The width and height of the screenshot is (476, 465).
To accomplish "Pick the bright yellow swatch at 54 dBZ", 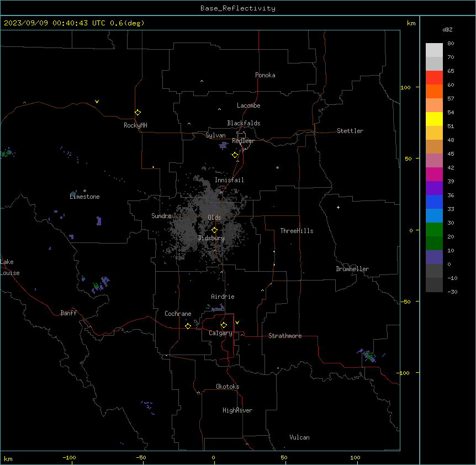I will point(434,119).
